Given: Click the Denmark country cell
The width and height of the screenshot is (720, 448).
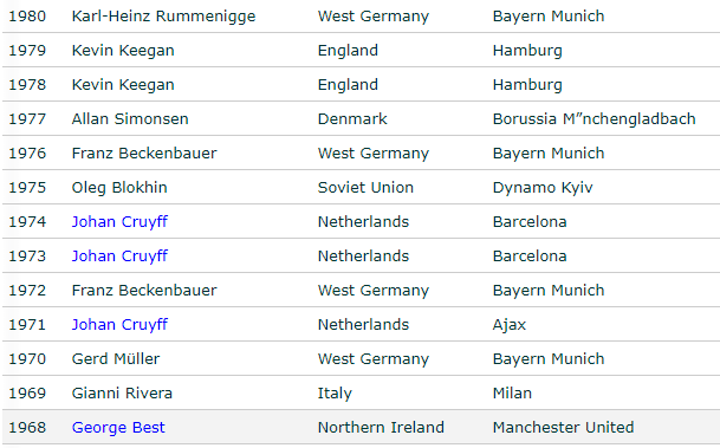Looking at the screenshot, I should tap(352, 119).
